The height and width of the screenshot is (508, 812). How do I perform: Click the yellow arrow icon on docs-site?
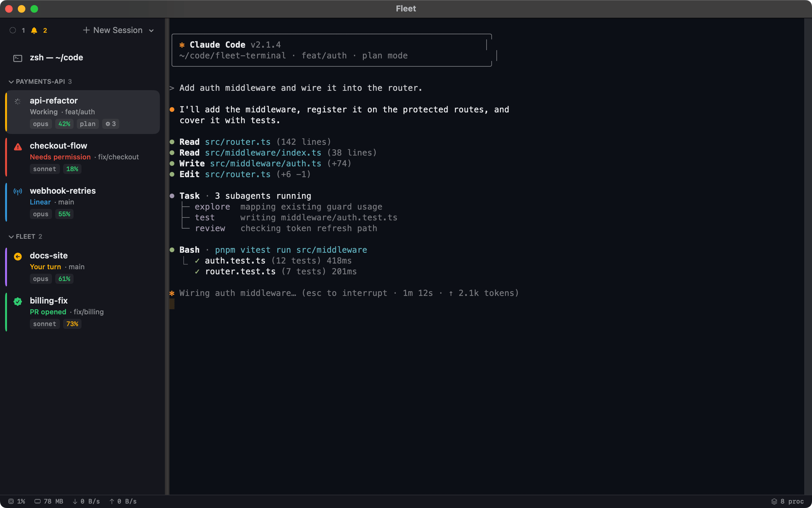tap(18, 256)
